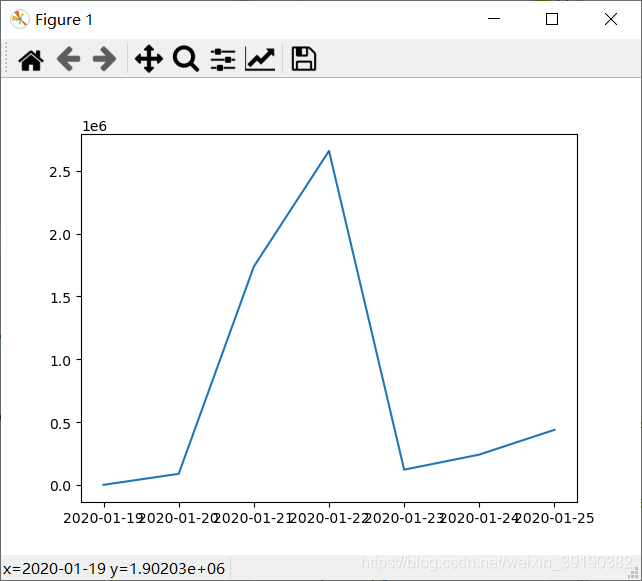Click the x-axis label 2020-01-19
The width and height of the screenshot is (642, 581).
(x=102, y=518)
